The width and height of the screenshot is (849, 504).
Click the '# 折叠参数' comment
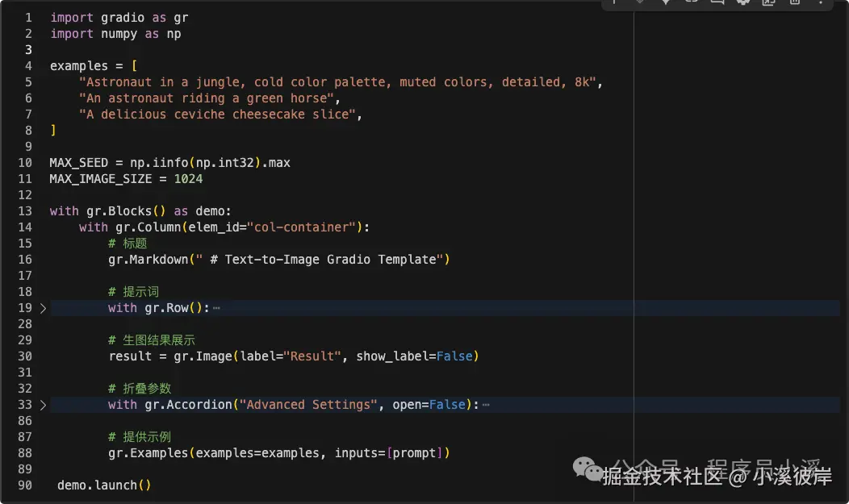click(x=140, y=389)
